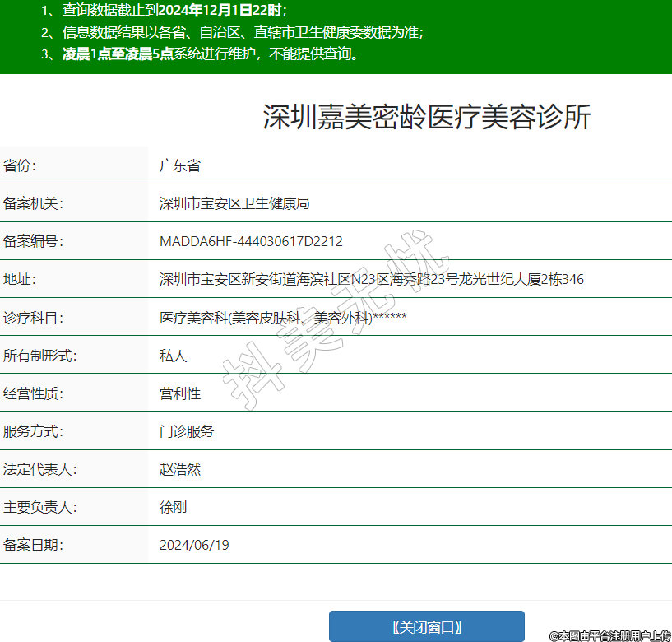Click the 省份 field label

coord(21,165)
